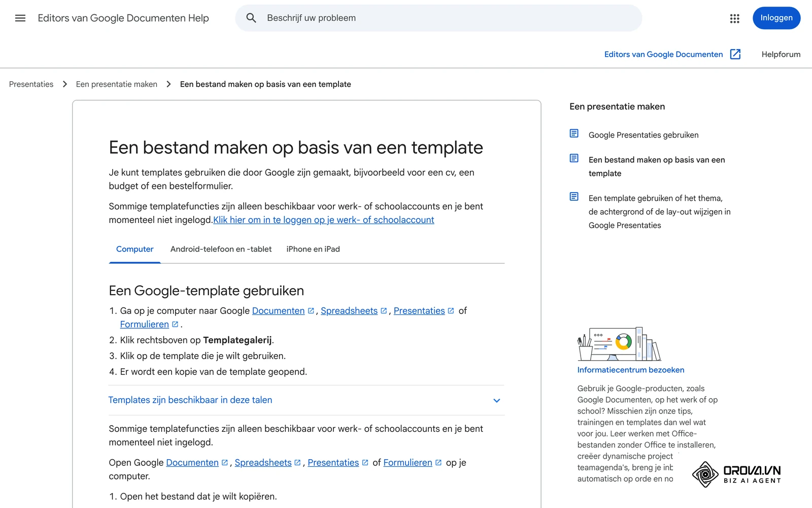The image size is (812, 508).
Task: Select the Computer tab
Action: tap(134, 249)
